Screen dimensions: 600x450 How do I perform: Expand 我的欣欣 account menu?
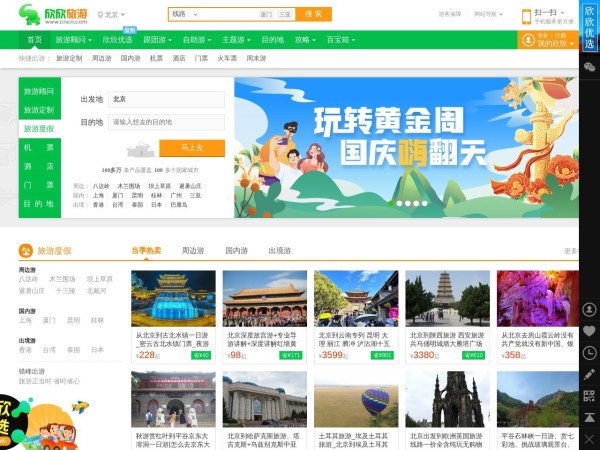click(552, 43)
